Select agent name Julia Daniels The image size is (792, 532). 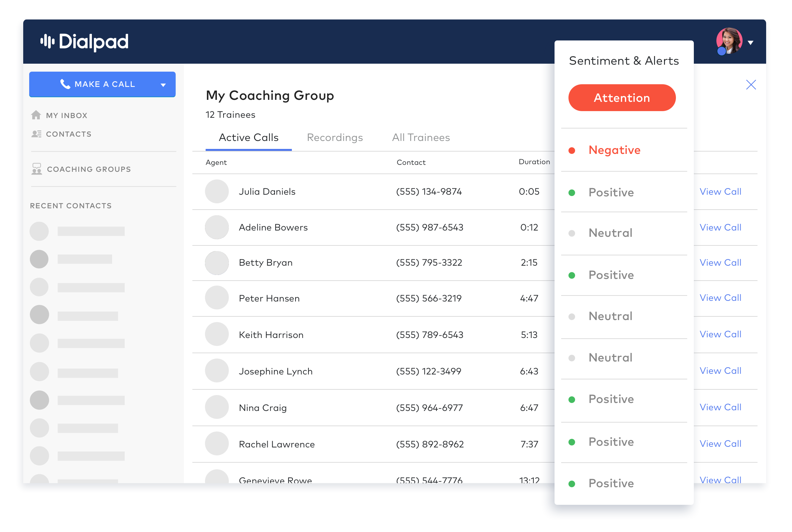(267, 192)
